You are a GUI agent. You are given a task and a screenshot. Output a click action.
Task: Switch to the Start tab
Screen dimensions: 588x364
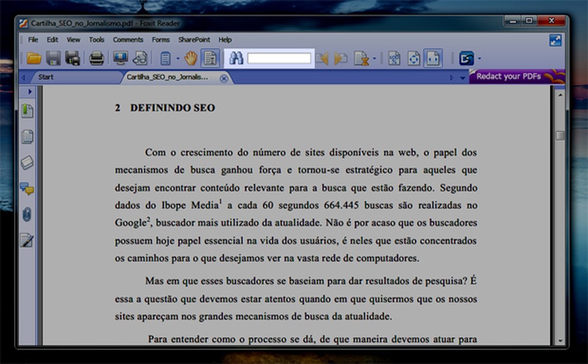tap(46, 77)
